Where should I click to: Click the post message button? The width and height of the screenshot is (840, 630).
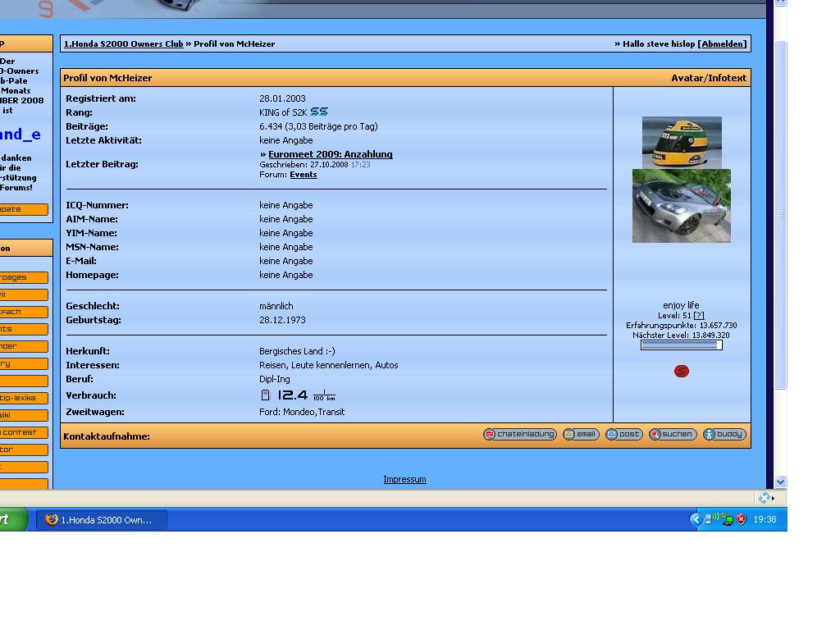(623, 435)
